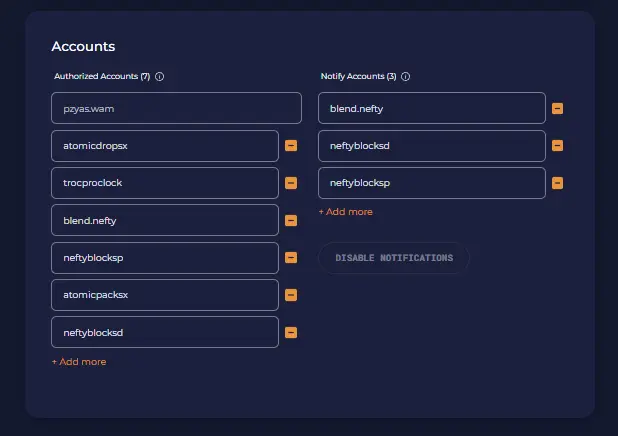Remove trocproclock authorized account
This screenshot has width=618, height=436.
click(291, 183)
